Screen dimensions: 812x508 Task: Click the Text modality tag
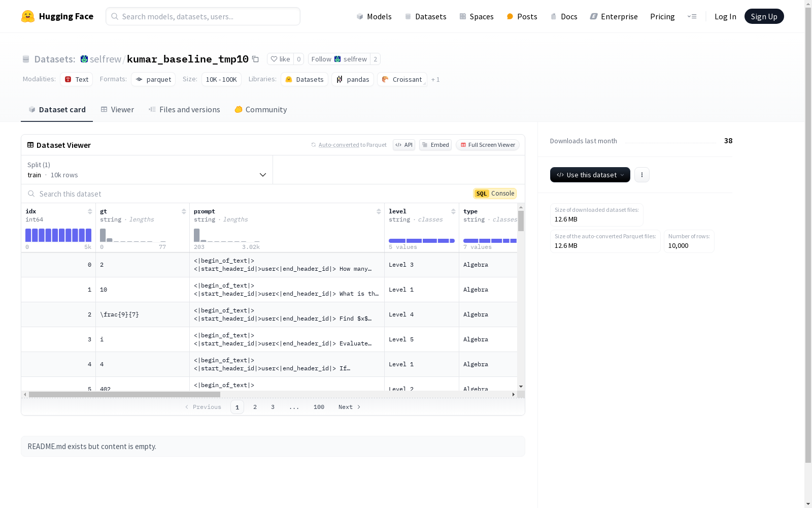pos(77,79)
